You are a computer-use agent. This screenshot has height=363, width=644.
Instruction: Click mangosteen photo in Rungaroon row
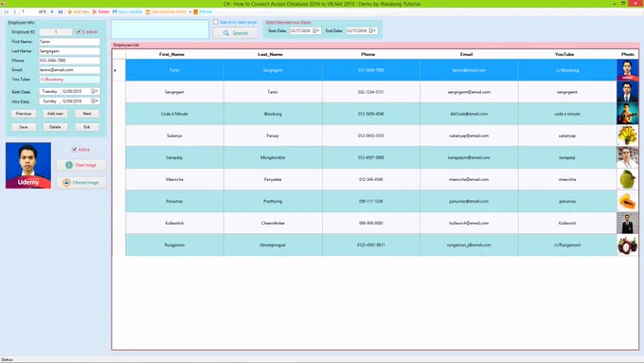(628, 245)
